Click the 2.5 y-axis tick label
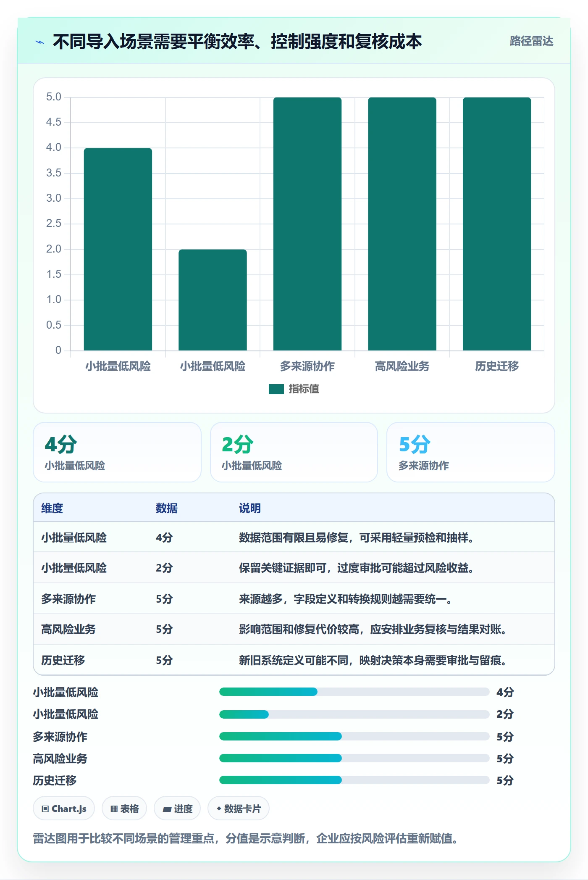Image resolution: width=588 pixels, height=880 pixels. point(54,224)
